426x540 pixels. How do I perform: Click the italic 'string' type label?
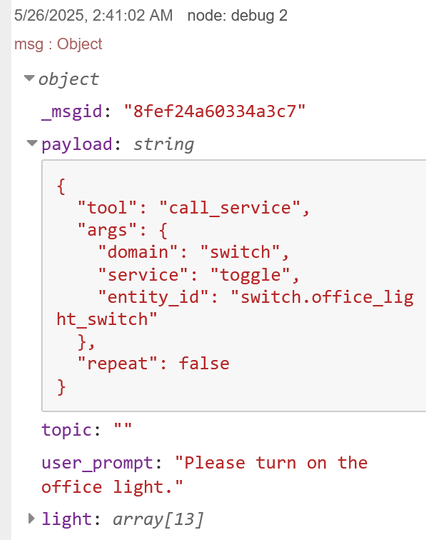(164, 144)
